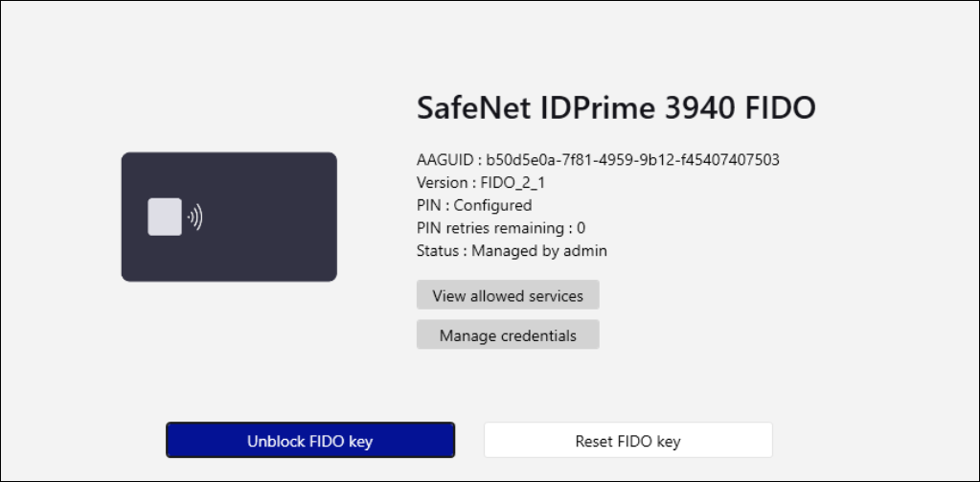Click the contactless wave icon on the card
This screenshot has height=482, width=980.
pos(194,218)
